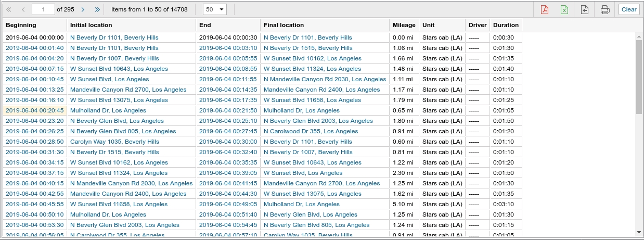Click the Duration column header

click(506, 25)
